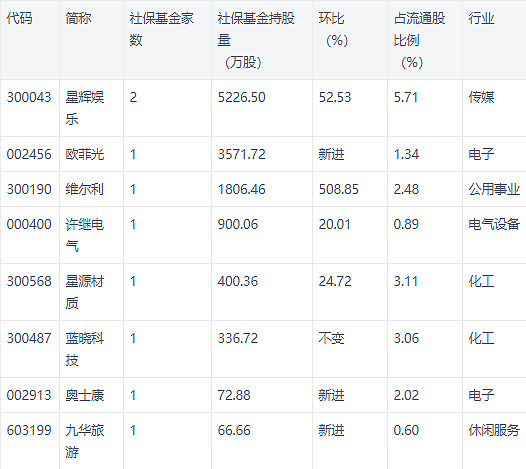Screen dimensions: 526x469
Task: Click the ratio value 2.48
Action: 406,189
